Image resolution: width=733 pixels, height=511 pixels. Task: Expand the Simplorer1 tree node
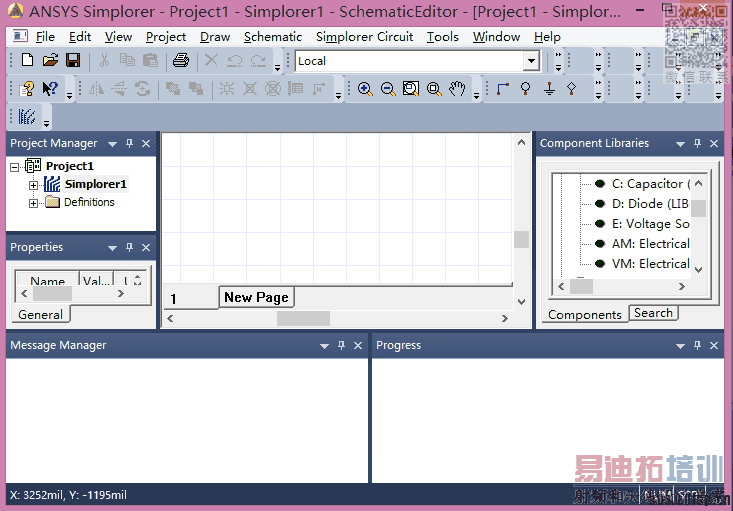33,185
